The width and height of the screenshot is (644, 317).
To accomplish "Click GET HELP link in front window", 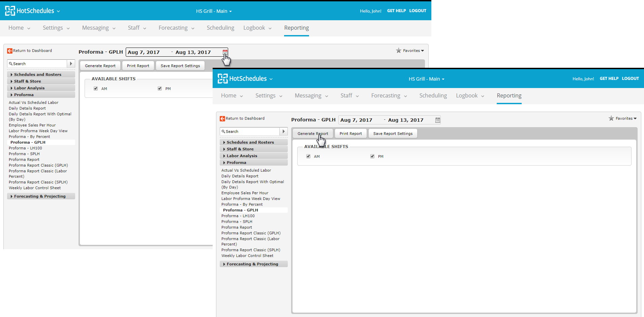I will [x=609, y=79].
